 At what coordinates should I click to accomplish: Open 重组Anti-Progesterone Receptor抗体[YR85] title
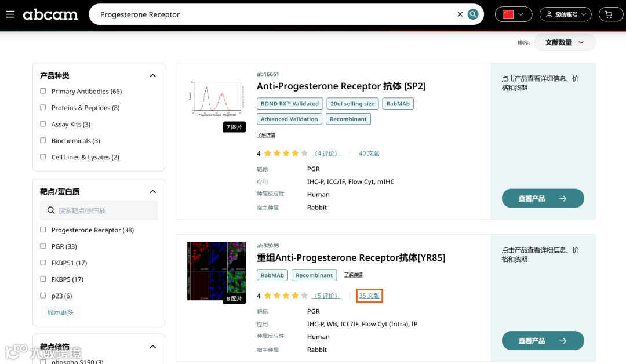[x=351, y=258]
